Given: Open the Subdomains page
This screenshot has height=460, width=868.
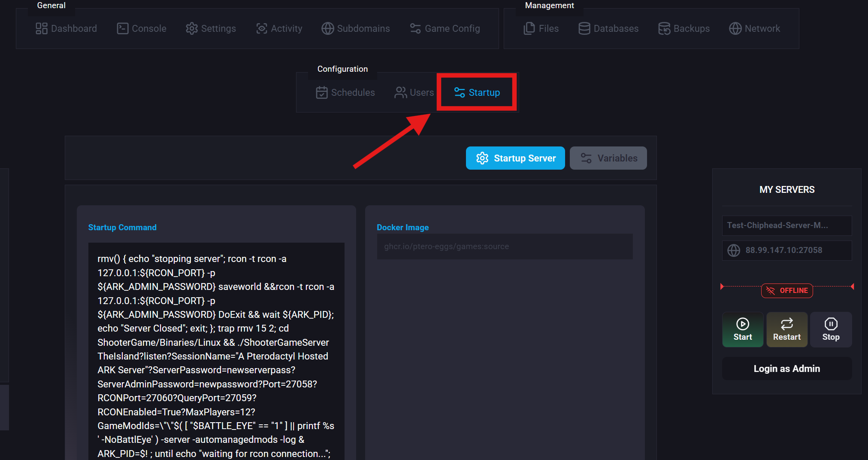Looking at the screenshot, I should pyautogui.click(x=356, y=28).
